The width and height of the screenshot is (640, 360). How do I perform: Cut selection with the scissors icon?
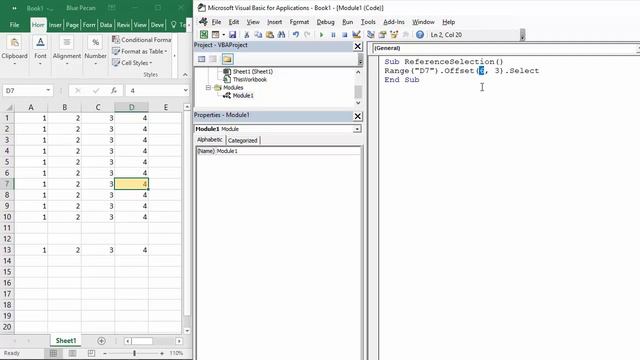247,35
